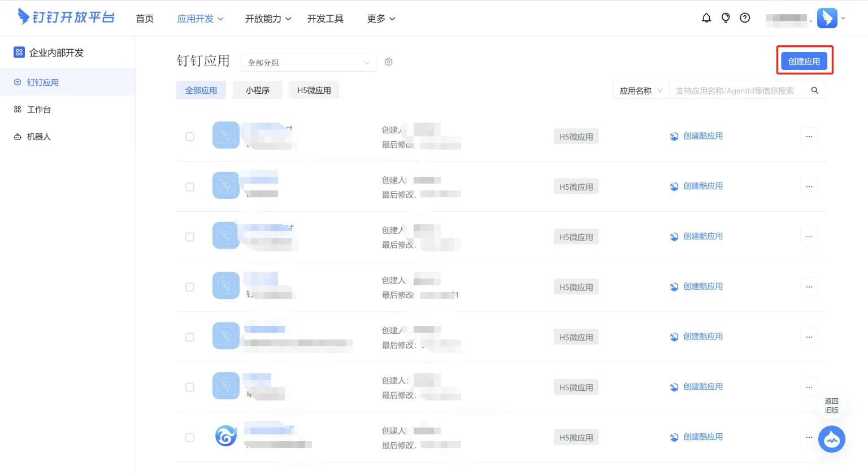The image size is (868, 475).
Task: Click the blue user avatar icon
Action: pos(827,18)
